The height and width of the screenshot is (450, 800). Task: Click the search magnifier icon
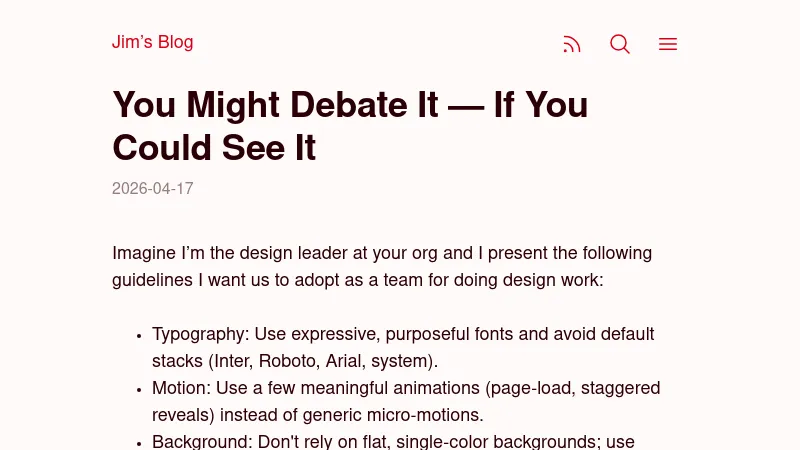(620, 44)
